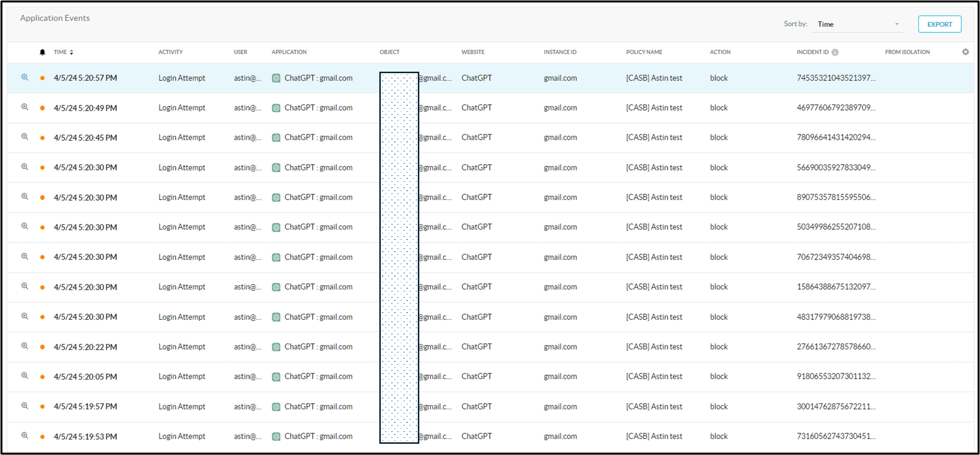Screen dimensions: 980x455
Task: Click incident ID 74535321043521397...
Action: pos(836,78)
